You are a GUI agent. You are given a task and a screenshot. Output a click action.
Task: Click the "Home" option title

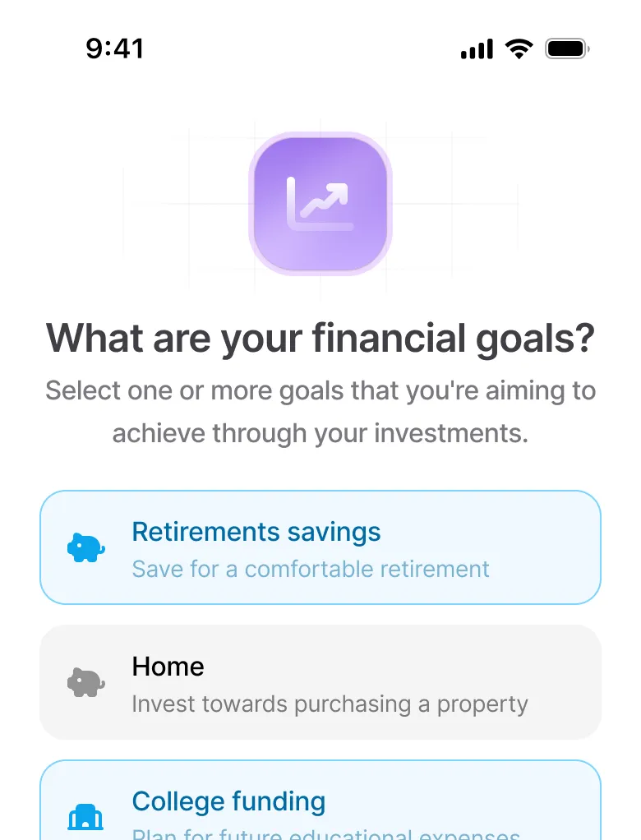(168, 666)
